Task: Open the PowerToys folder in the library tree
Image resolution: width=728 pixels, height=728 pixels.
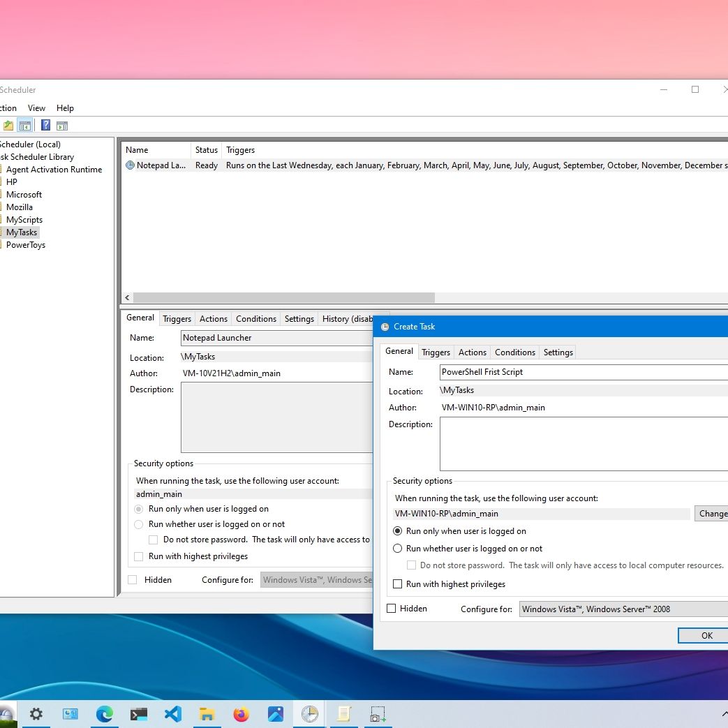Action: click(26, 245)
